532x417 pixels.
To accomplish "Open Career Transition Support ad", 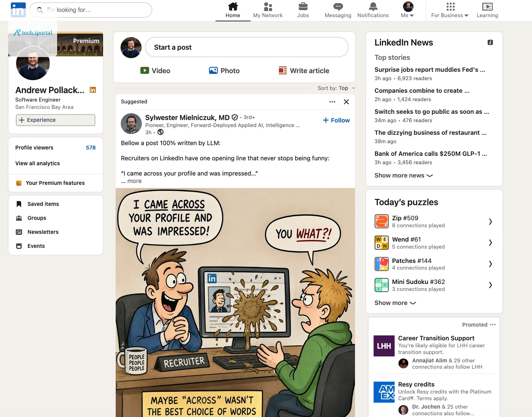I will (x=436, y=338).
